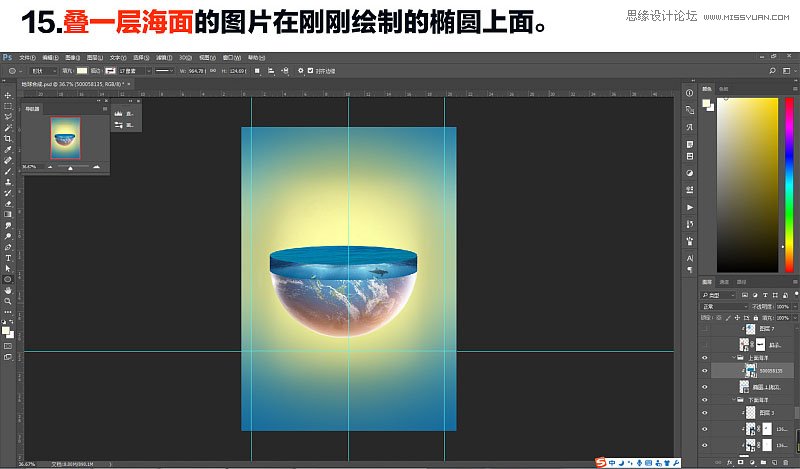Click the width input field

(x=196, y=71)
